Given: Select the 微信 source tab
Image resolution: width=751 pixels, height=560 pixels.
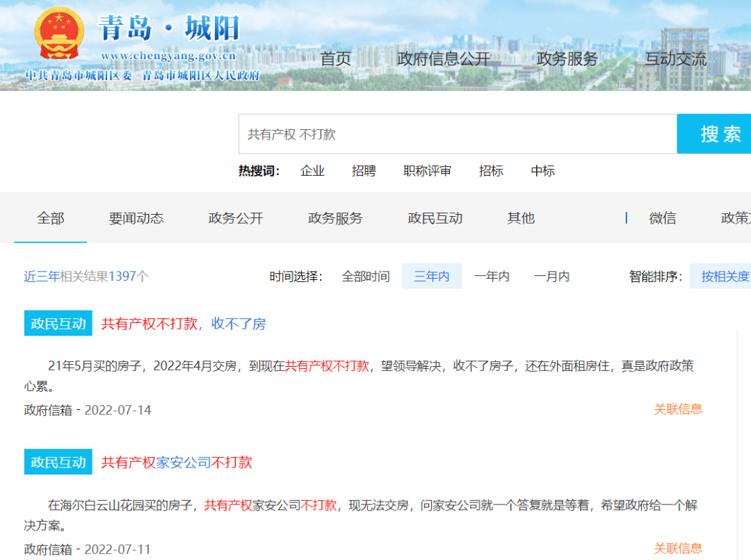Looking at the screenshot, I should tap(663, 218).
